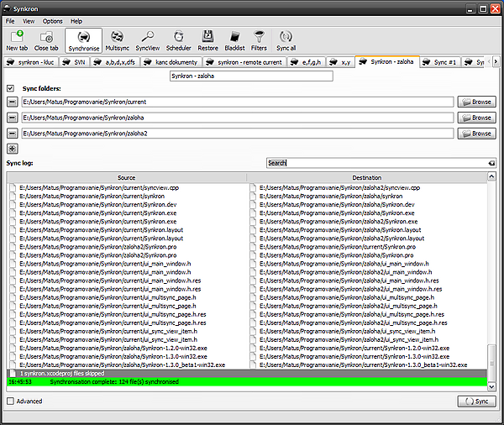The image size is (504, 425).
Task: Switch to the kanc dokumenty tab
Action: (171, 62)
